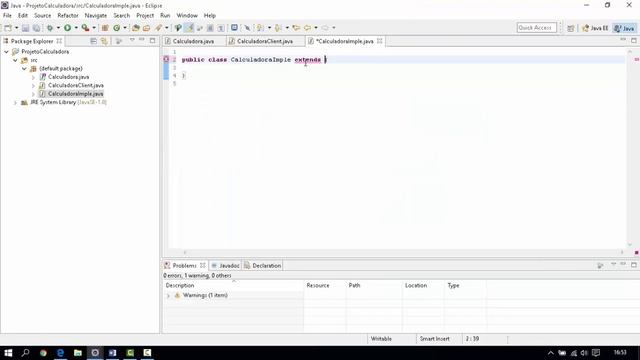Collapse the src folder node
Image resolution: width=640 pixels, height=360 pixels.
[16, 60]
